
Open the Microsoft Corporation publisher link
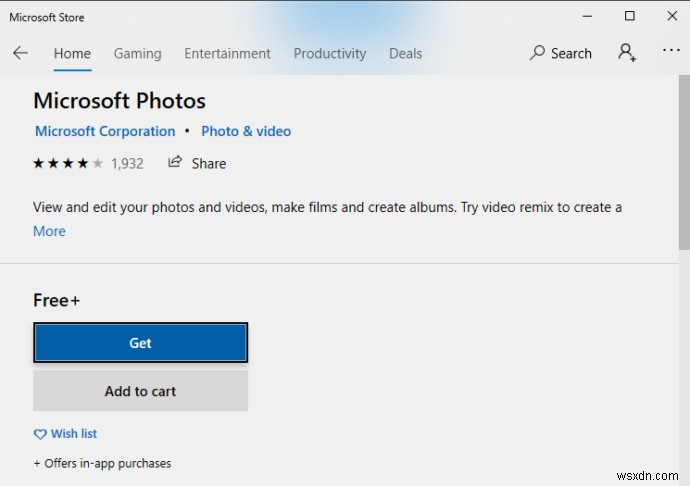click(x=105, y=131)
